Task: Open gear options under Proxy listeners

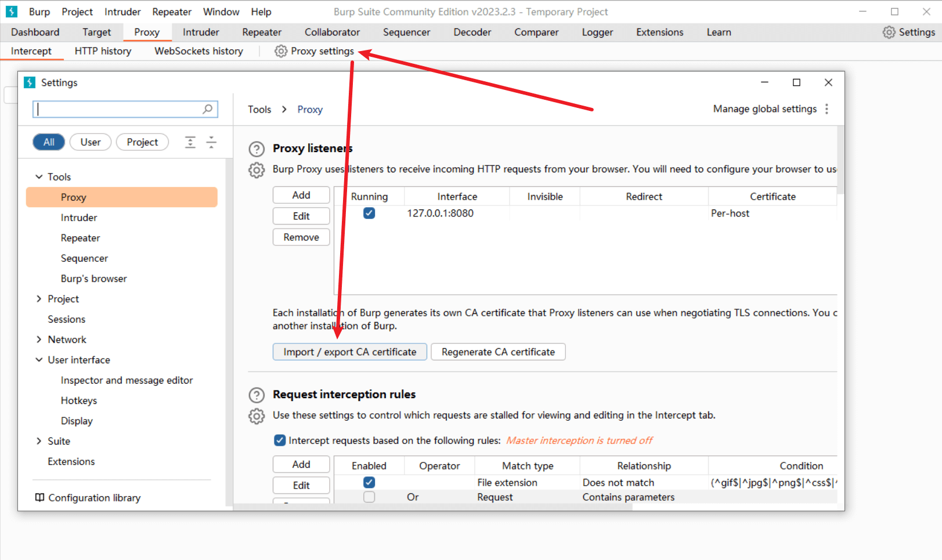Action: point(257,170)
